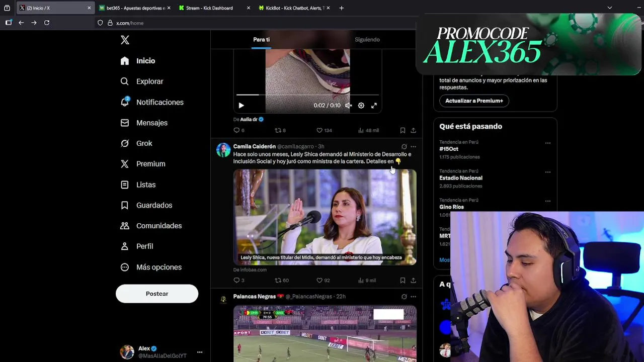Like the post with 92 likes
Screen dimensions: 644x362
(323, 280)
